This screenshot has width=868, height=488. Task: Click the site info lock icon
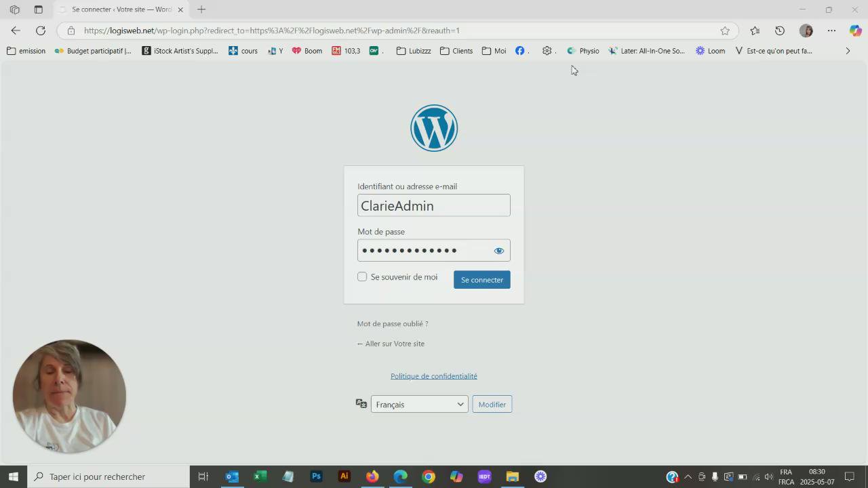coord(71,30)
